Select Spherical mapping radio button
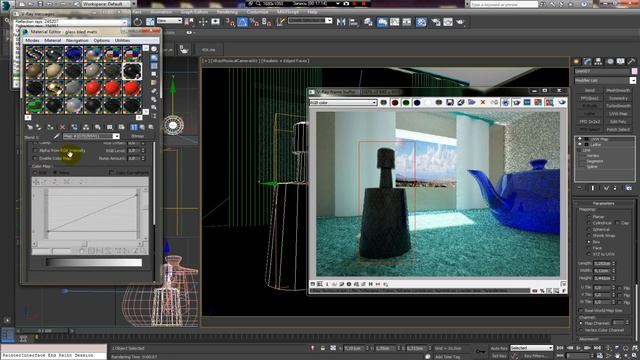The image size is (640, 360). coord(589,229)
